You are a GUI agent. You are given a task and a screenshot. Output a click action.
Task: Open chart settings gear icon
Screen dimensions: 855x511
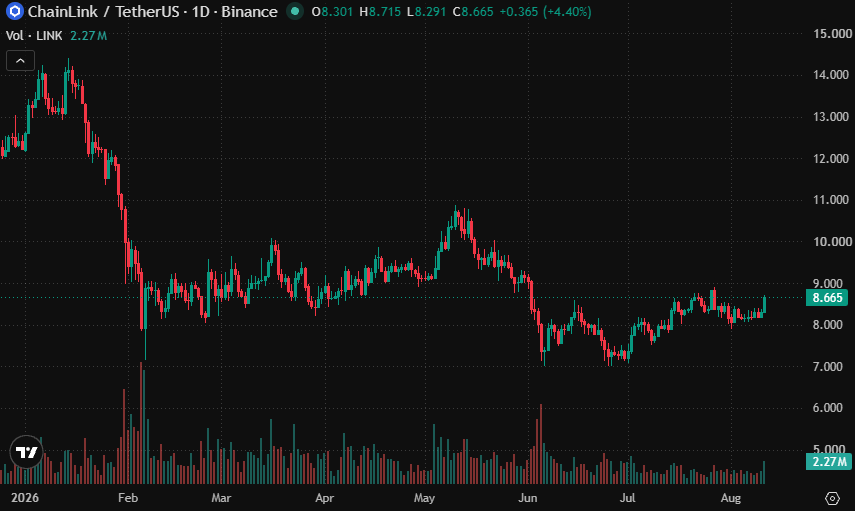[x=832, y=498]
